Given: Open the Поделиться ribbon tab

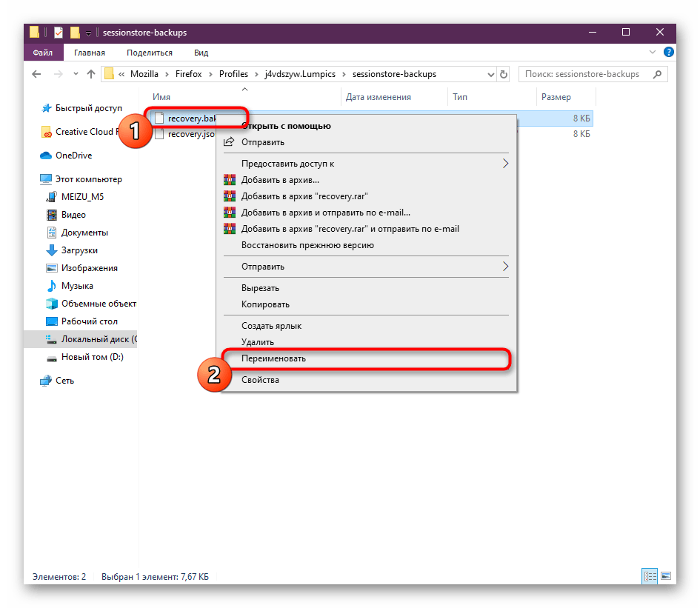Looking at the screenshot, I should (150, 53).
